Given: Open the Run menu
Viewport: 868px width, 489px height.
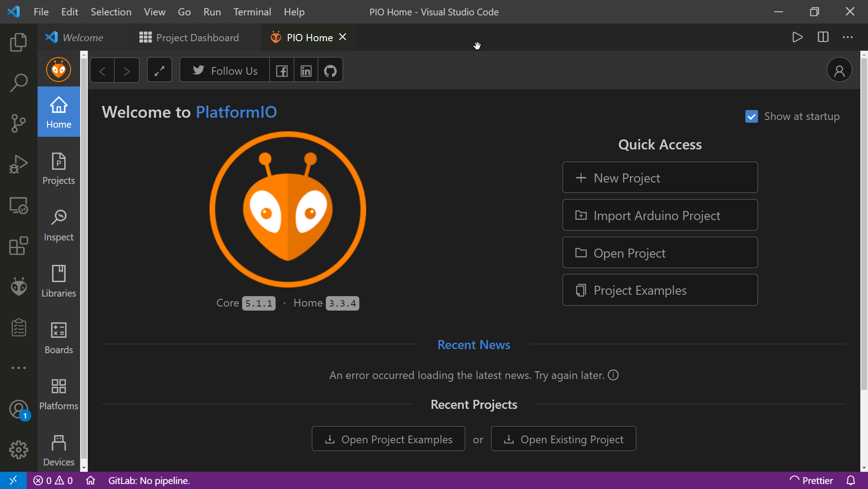Looking at the screenshot, I should (x=212, y=12).
